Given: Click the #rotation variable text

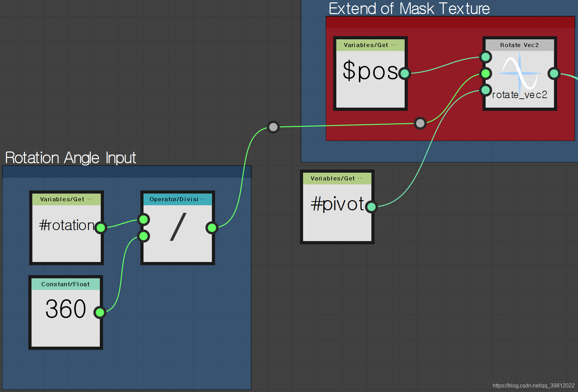Looking at the screenshot, I should tap(67, 225).
